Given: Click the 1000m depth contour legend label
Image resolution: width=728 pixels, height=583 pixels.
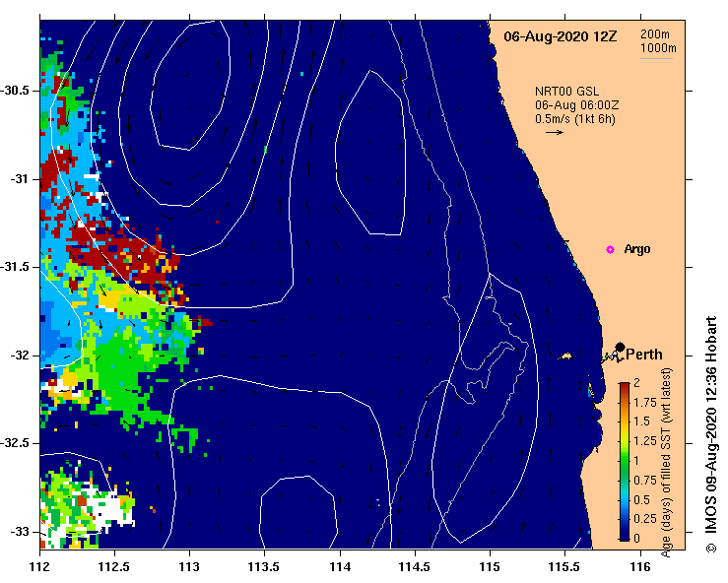Looking at the screenshot, I should coord(658,48).
